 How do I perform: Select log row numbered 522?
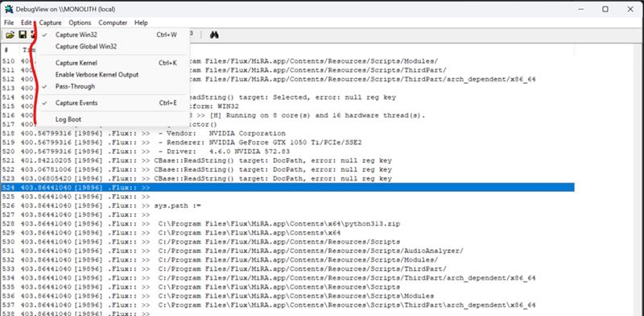(287, 169)
